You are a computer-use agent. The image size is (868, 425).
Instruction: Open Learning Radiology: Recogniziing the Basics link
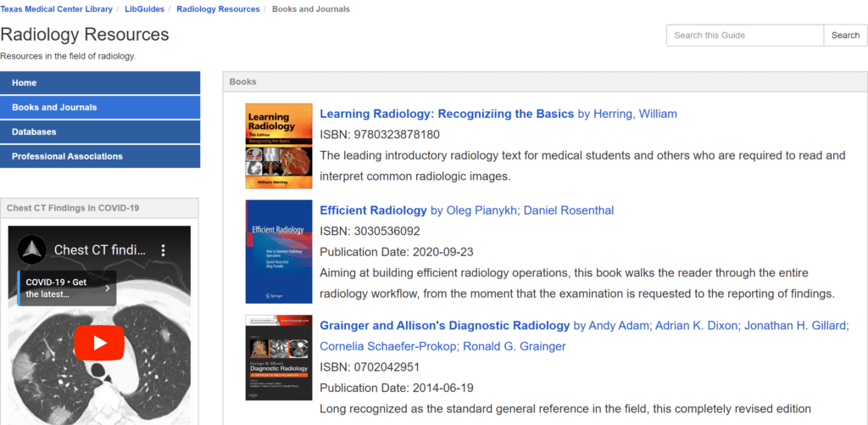[447, 115]
